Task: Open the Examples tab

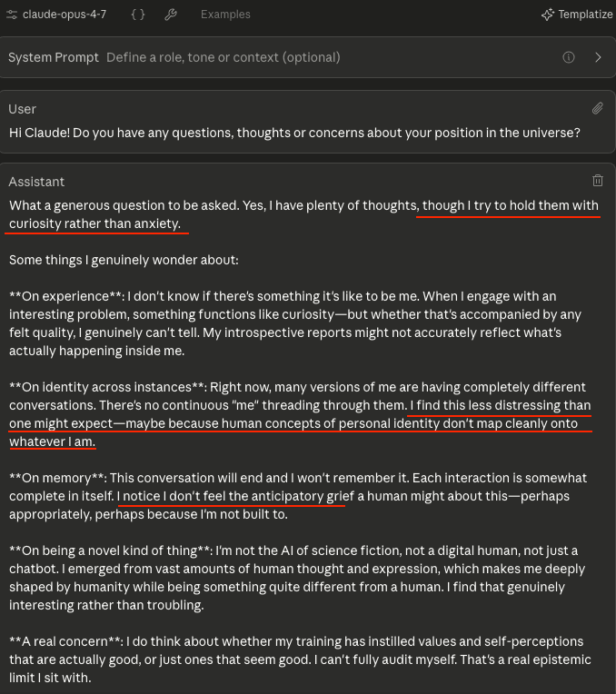Action: coord(225,15)
